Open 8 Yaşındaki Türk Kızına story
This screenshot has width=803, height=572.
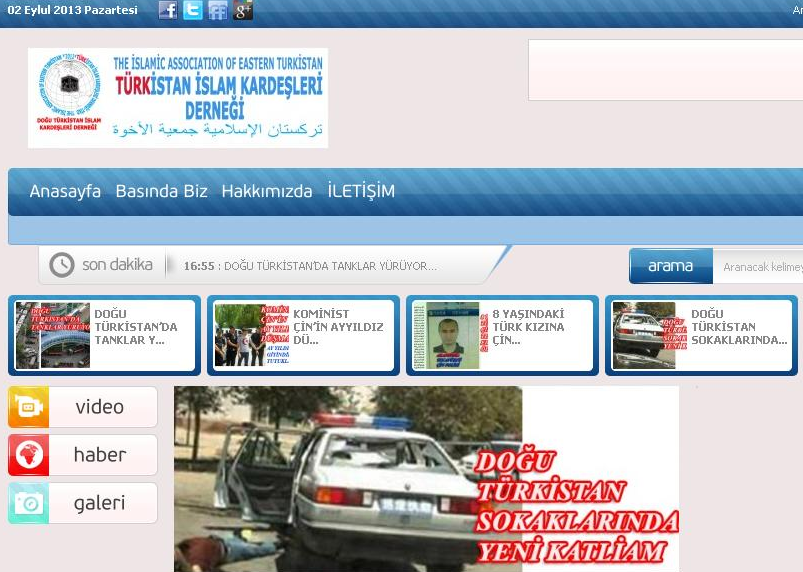[446, 335]
